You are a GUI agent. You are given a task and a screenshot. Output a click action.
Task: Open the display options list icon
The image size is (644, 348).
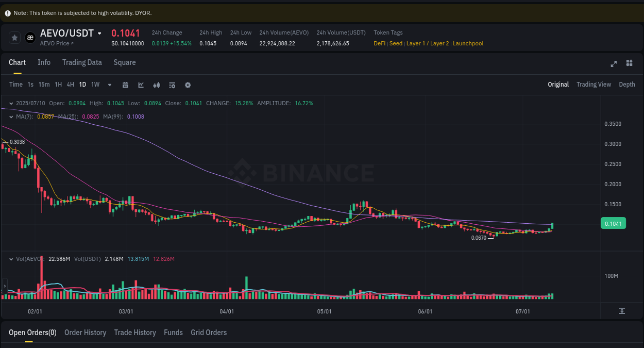(x=172, y=85)
